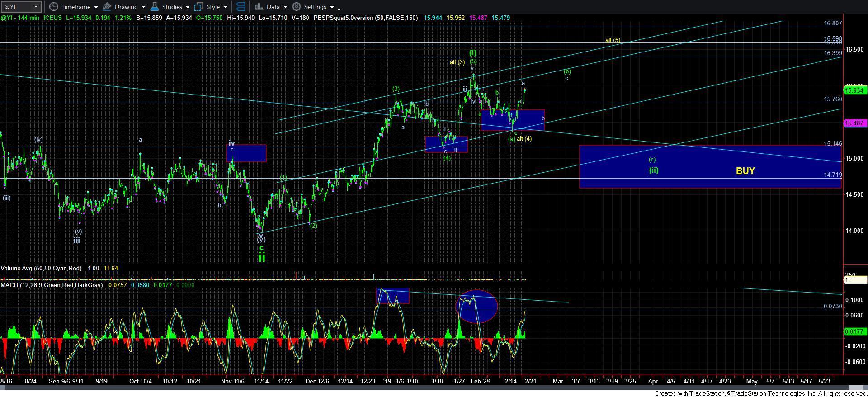This screenshot has height=397, width=868.
Task: Click the large blue BUY zone box
Action: 710,166
